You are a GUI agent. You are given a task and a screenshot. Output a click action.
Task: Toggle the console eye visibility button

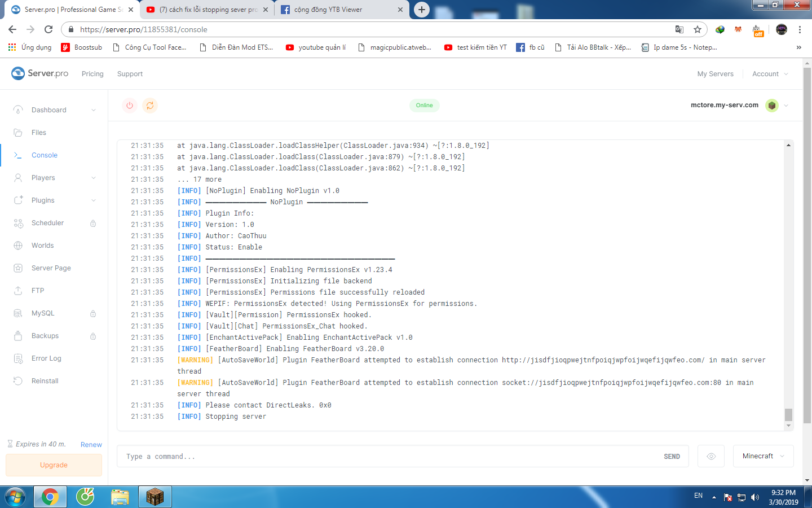(x=711, y=456)
